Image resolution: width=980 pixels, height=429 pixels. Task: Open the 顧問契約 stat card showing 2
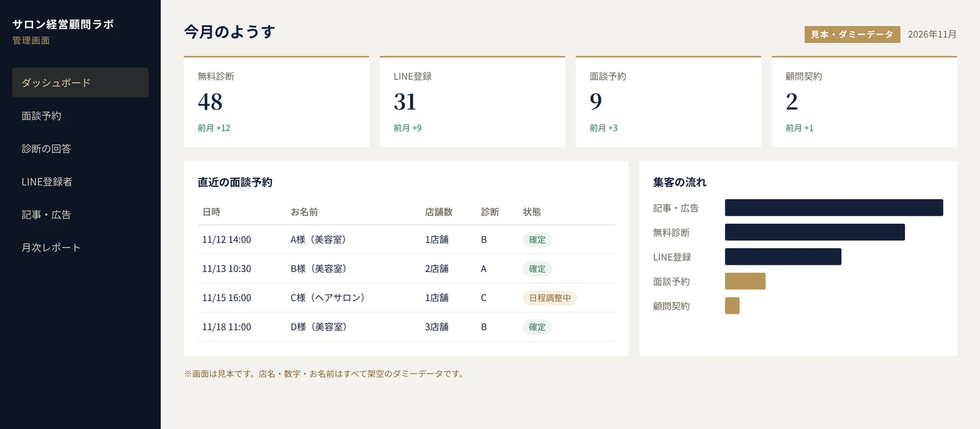coord(864,102)
